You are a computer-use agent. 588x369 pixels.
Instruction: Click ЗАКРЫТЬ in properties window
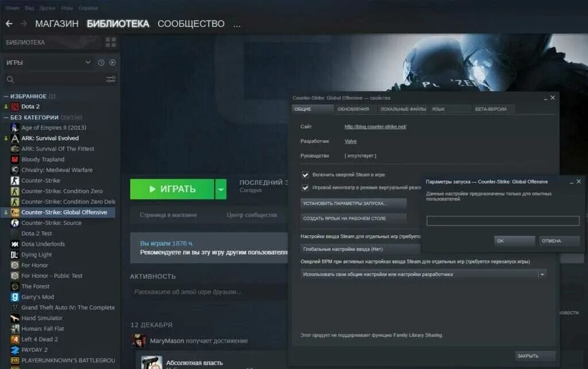coord(535,356)
